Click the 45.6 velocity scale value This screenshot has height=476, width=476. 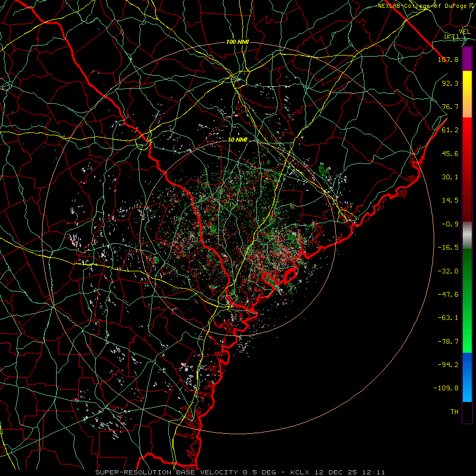[x=450, y=153]
